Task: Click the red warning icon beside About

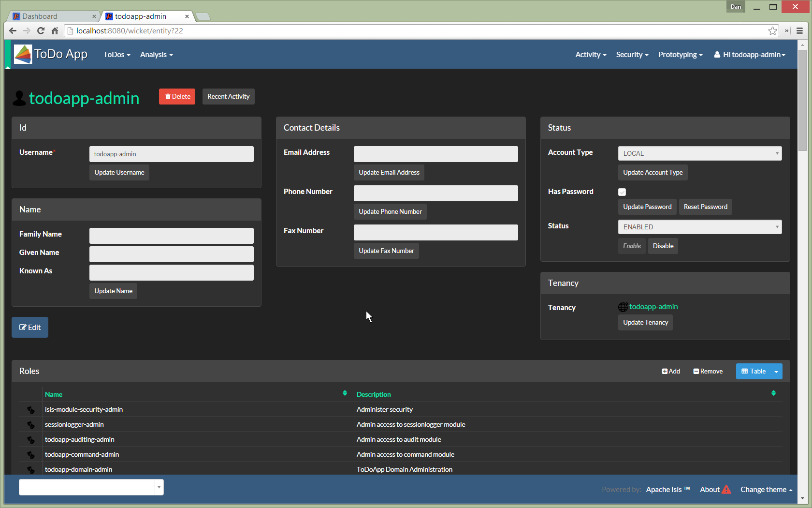Action: (726, 490)
